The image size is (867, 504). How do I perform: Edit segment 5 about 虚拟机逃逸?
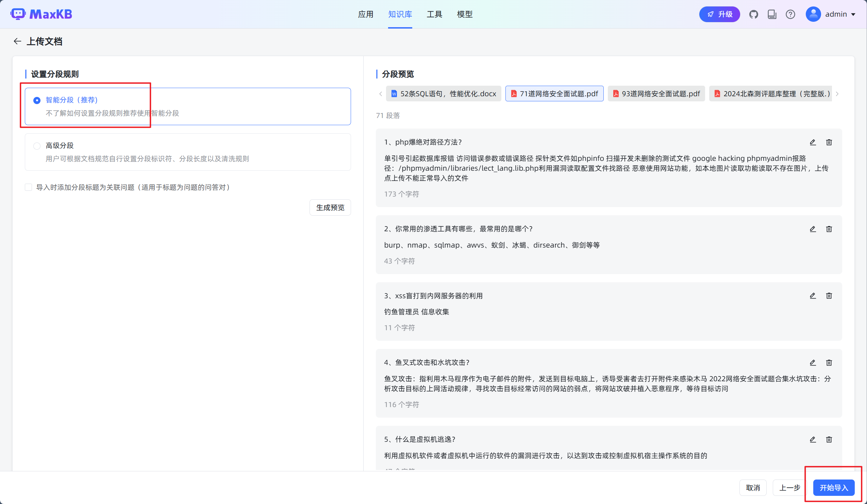tap(813, 439)
